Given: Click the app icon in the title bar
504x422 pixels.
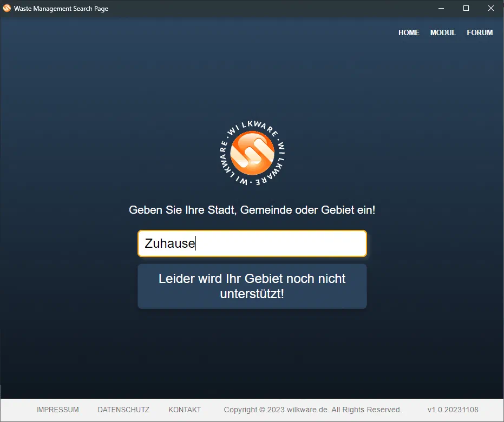Looking at the screenshot, I should click(6, 8).
